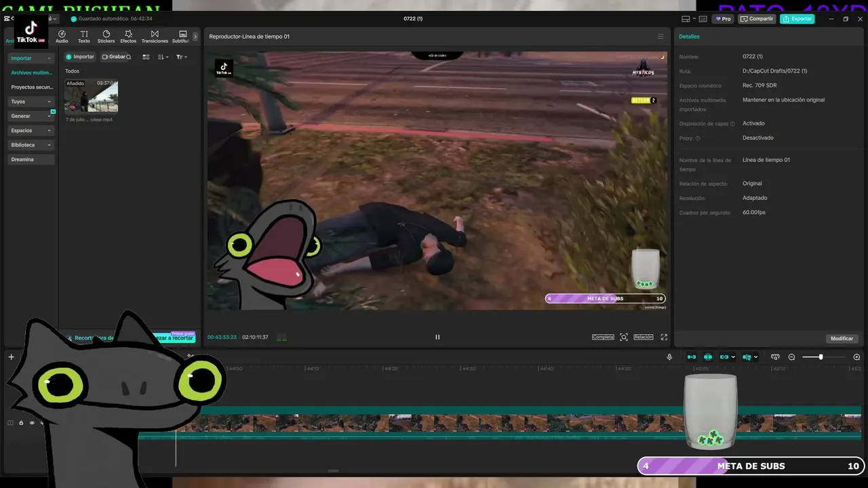Zoom out the timeline
The image size is (868, 488).
[791, 357]
